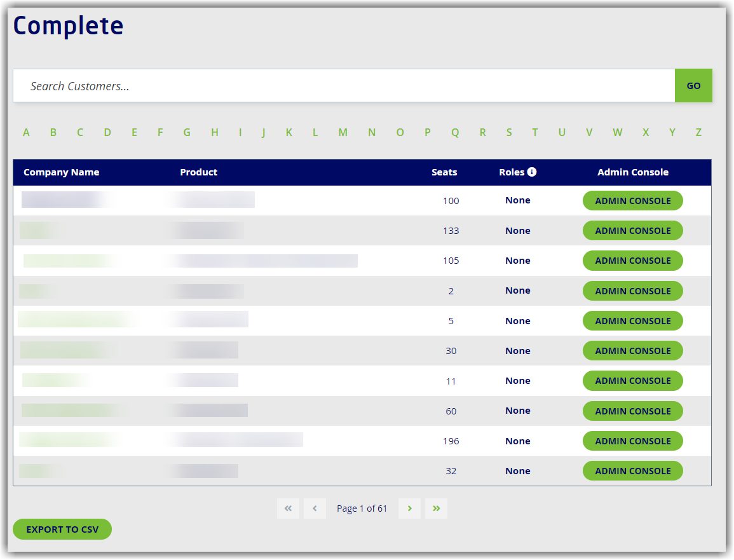Advance to the next page arrow

coord(409,509)
